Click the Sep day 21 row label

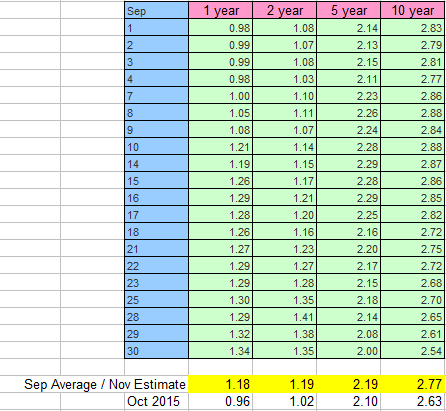[157, 248]
